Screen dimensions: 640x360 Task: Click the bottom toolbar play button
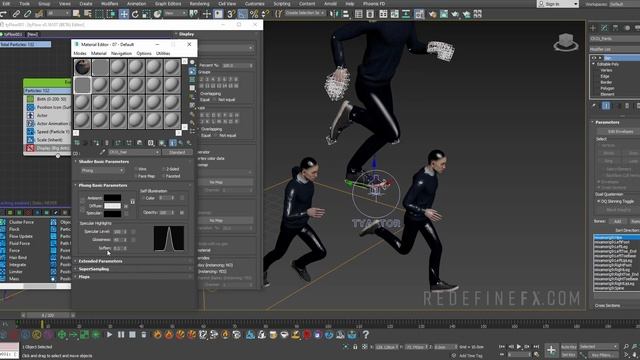coord(109,335)
